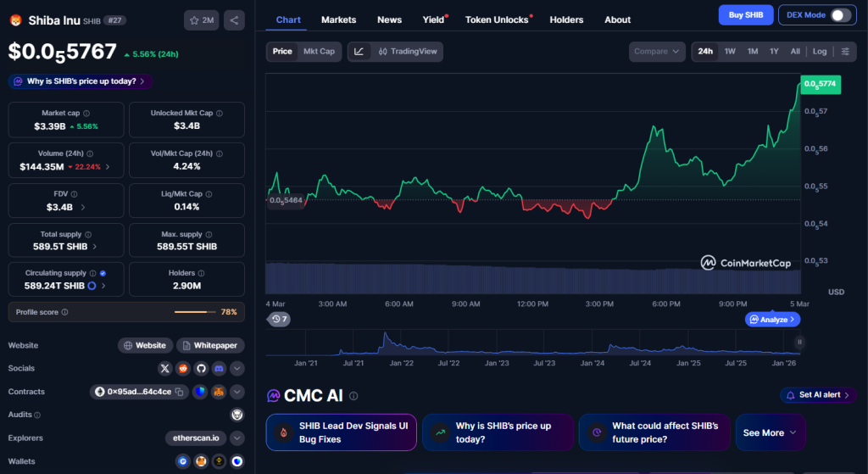Add SHIB to watchlist via star button

tap(201, 20)
